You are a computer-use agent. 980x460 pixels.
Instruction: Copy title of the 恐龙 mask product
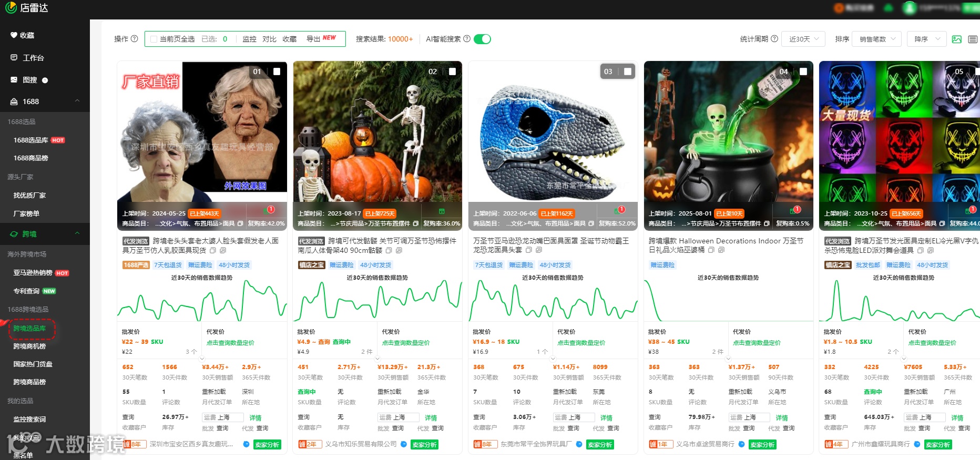(x=529, y=250)
